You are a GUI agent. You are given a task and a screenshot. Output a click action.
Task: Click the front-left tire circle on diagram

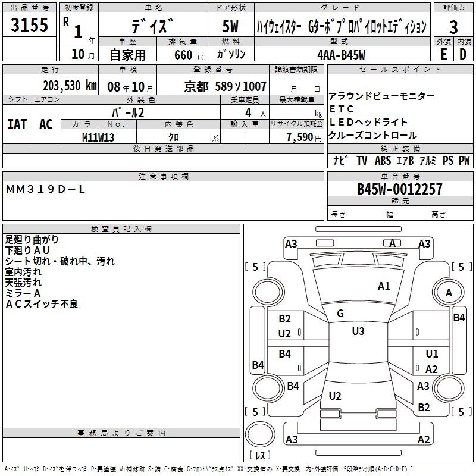(x=268, y=292)
